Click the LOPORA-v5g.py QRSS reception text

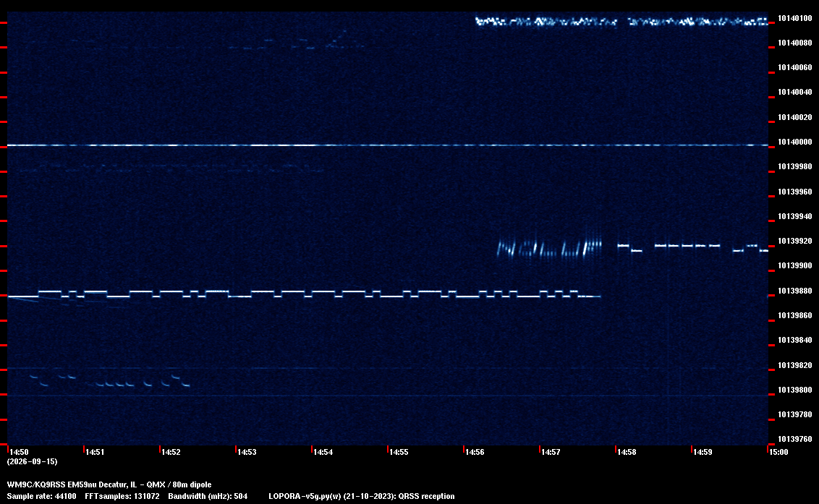pyautogui.click(x=362, y=496)
